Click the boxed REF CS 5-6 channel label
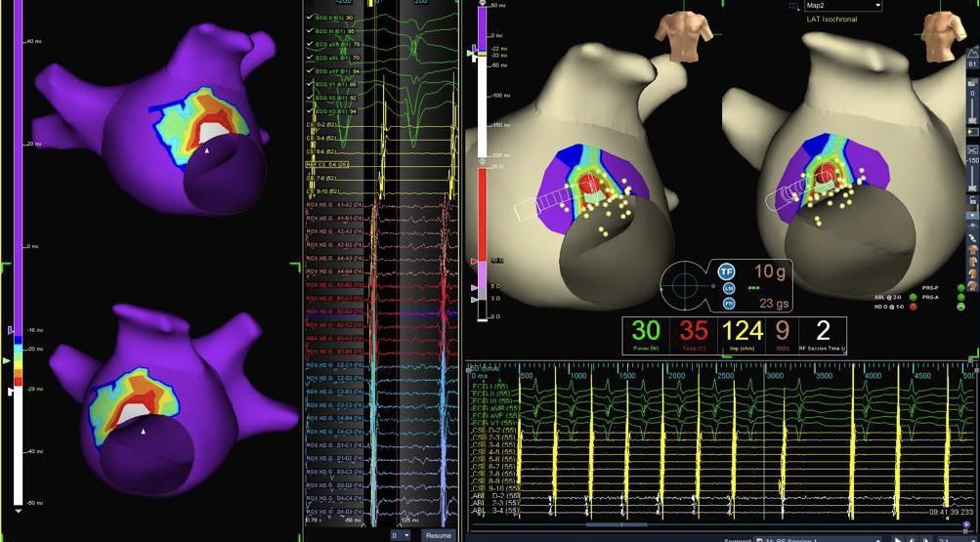The height and width of the screenshot is (542, 980). [327, 164]
